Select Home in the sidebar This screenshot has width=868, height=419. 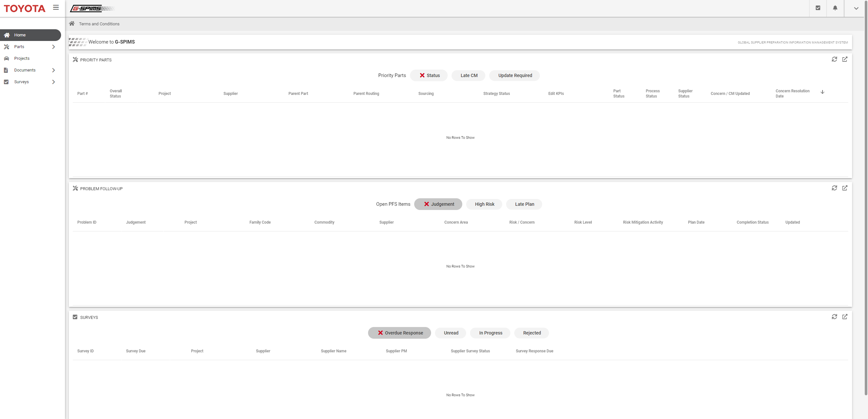click(20, 35)
